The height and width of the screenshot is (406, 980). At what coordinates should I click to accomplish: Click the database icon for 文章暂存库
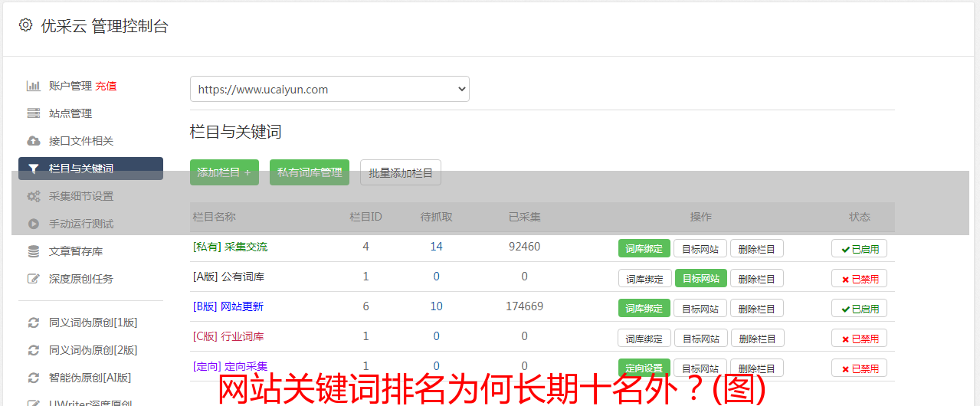(x=33, y=251)
